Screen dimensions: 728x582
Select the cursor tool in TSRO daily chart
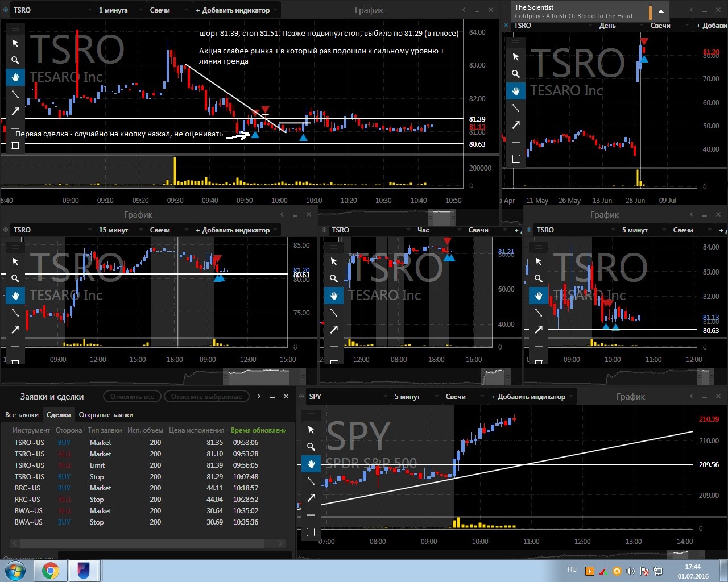[516, 57]
